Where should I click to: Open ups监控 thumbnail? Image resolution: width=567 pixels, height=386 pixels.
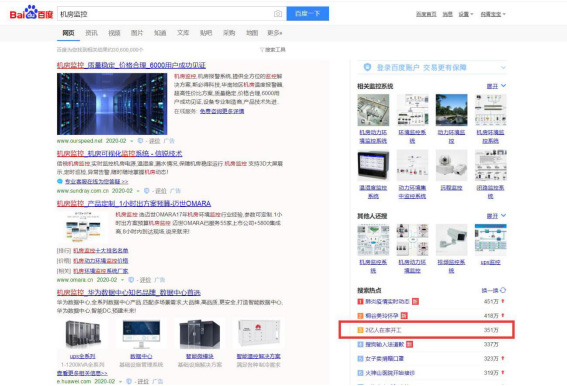[490, 240]
